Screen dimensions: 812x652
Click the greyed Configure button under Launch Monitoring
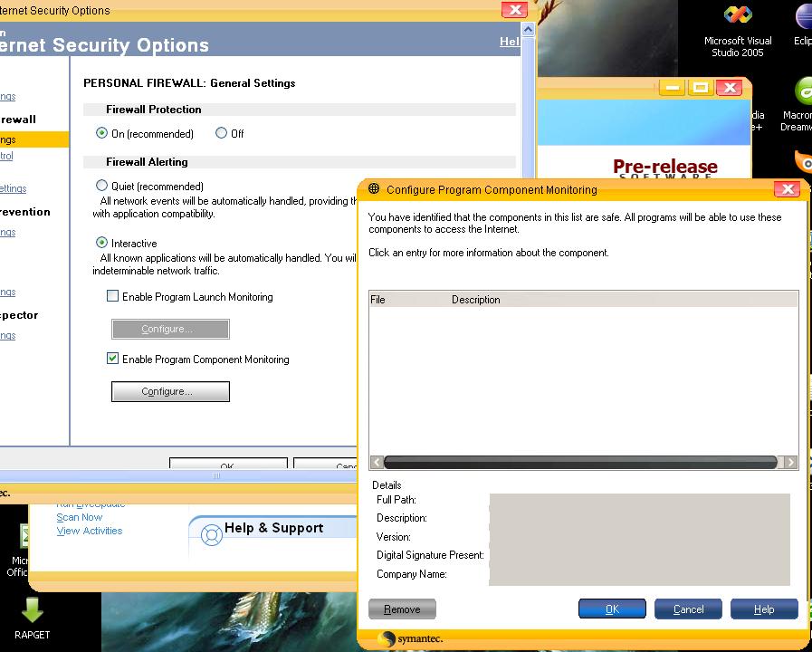coord(170,329)
